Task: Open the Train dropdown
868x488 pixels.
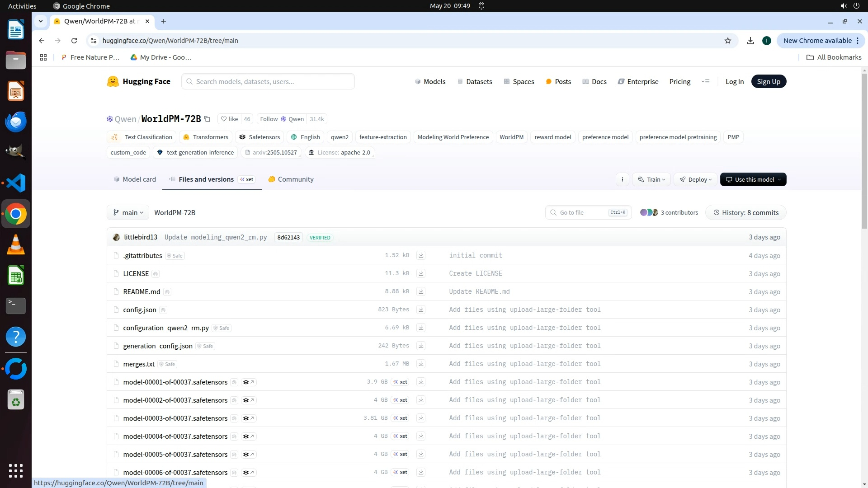Action: 651,179
